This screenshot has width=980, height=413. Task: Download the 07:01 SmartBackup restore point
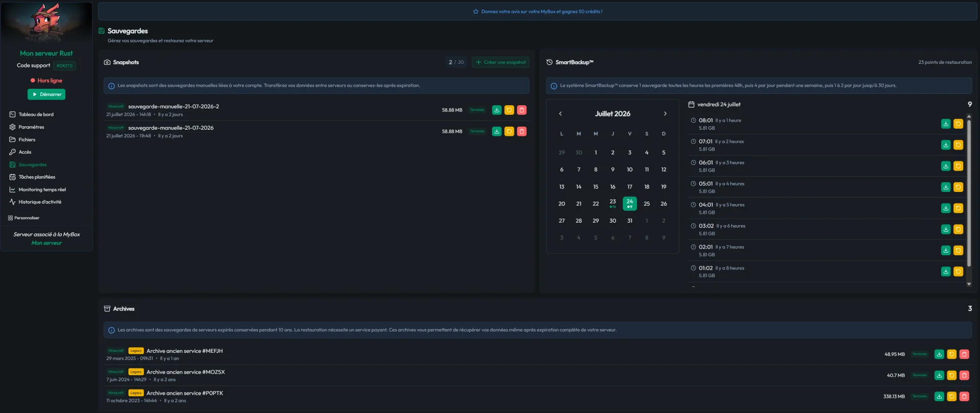[946, 145]
